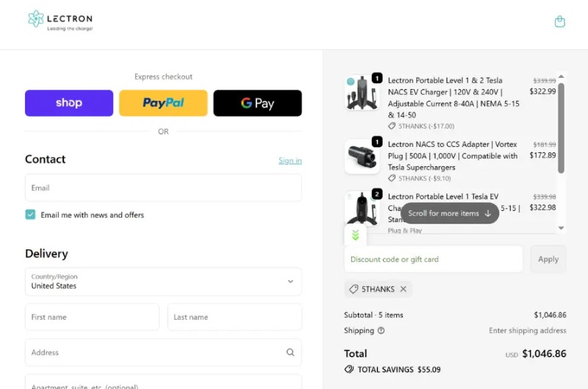
Task: Click the Level 1 Tesla EV Charger thumbnail
Action: (x=362, y=208)
